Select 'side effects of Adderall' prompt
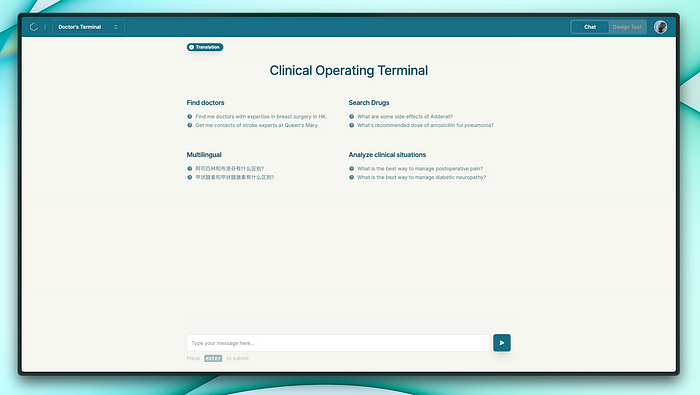 coord(404,116)
